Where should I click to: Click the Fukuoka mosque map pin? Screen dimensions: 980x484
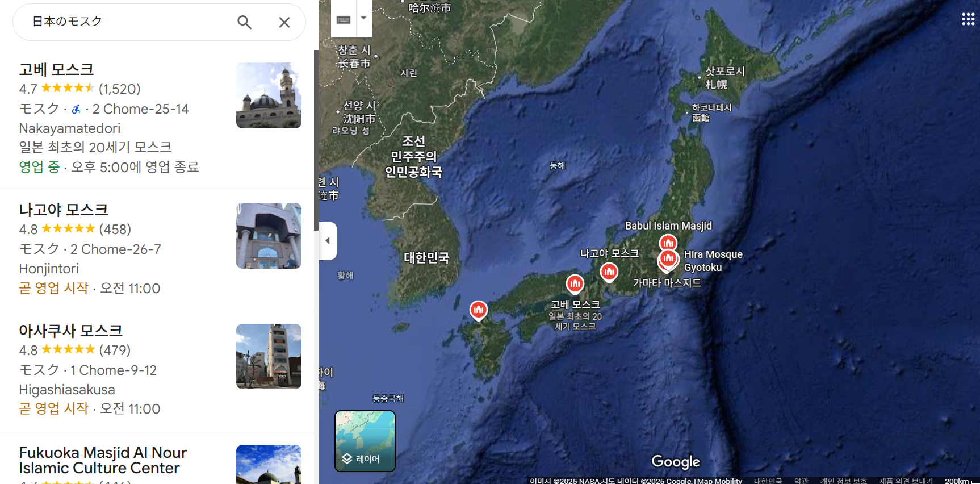click(479, 310)
